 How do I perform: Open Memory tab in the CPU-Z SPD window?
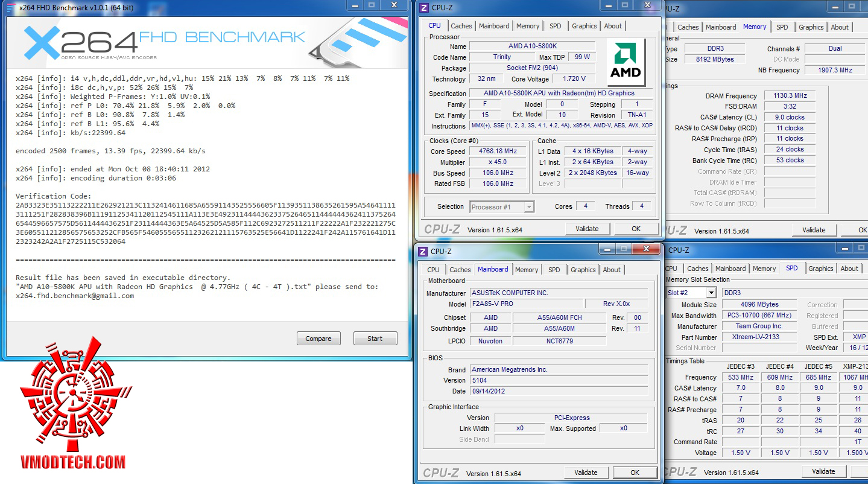pyautogui.click(x=764, y=269)
